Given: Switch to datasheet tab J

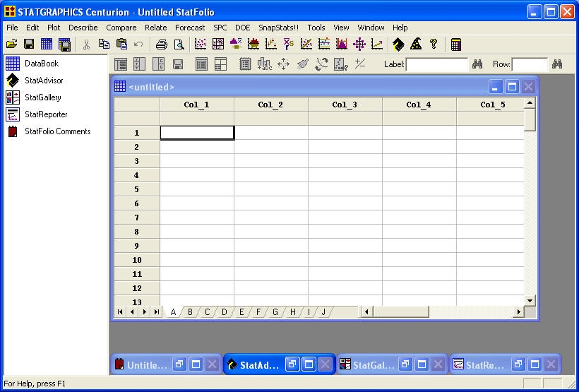Looking at the screenshot, I should (324, 312).
